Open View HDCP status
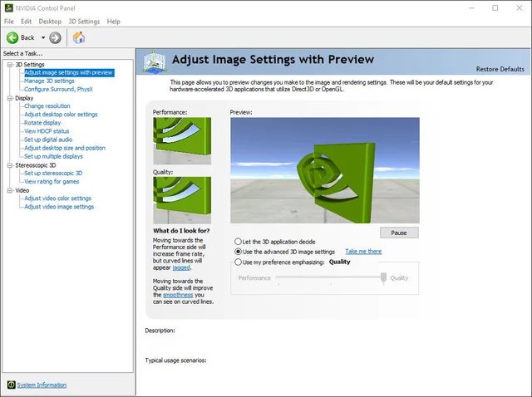The width and height of the screenshot is (532, 397). pyautogui.click(x=47, y=131)
